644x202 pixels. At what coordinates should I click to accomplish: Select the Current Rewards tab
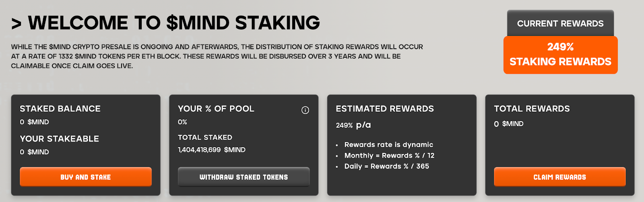pyautogui.click(x=560, y=23)
